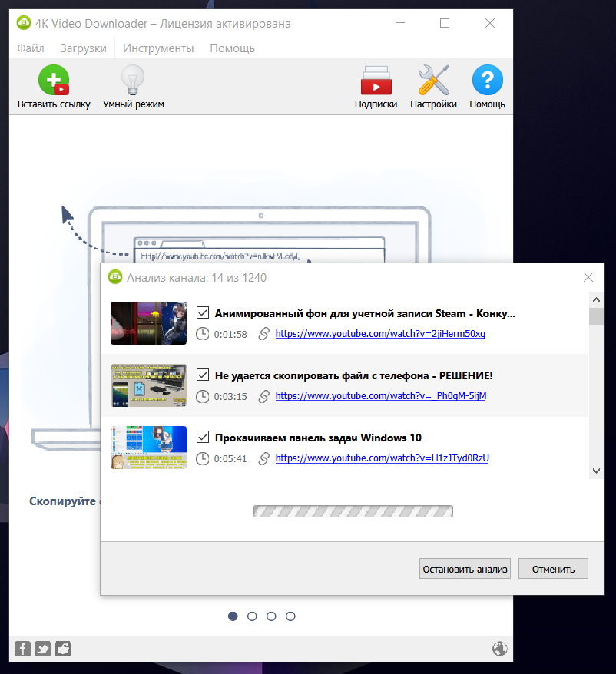Click the video list scroll down arrow
This screenshot has height=674, width=616.
pyautogui.click(x=596, y=471)
